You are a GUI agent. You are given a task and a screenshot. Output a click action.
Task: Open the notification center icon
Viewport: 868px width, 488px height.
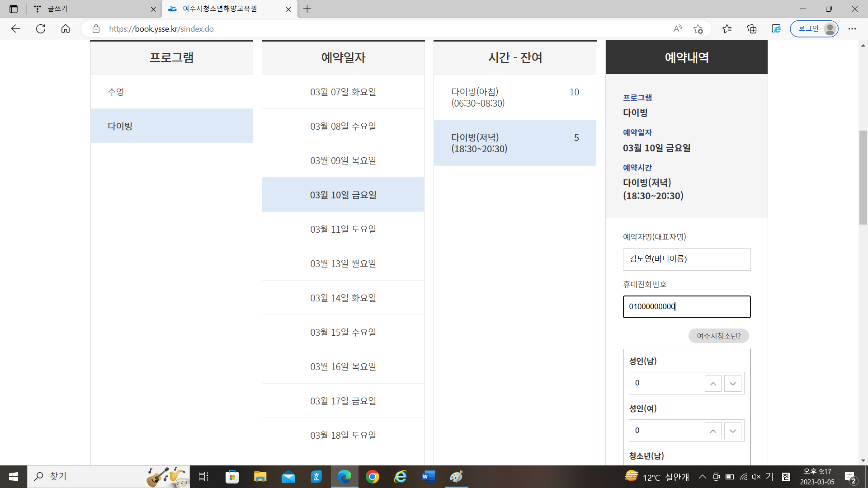[850, 477]
